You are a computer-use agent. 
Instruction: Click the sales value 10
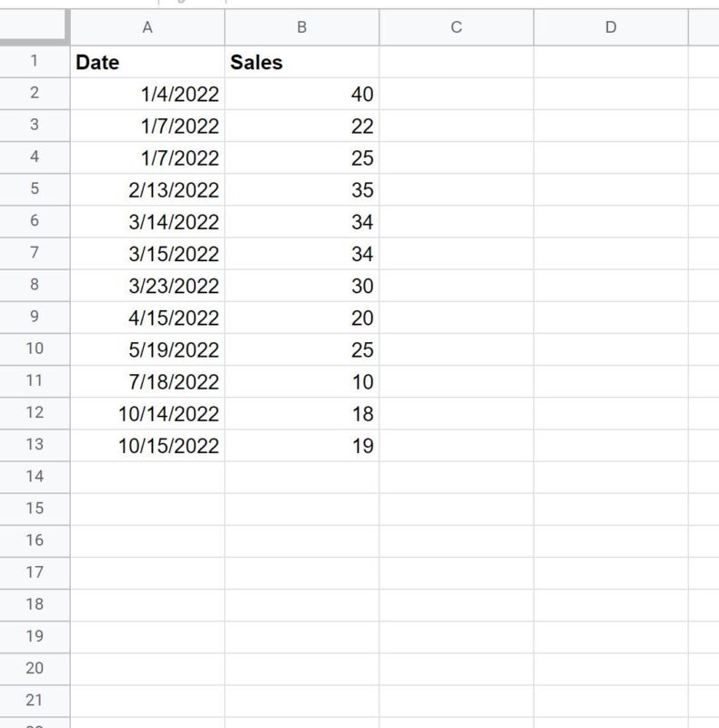click(x=301, y=382)
